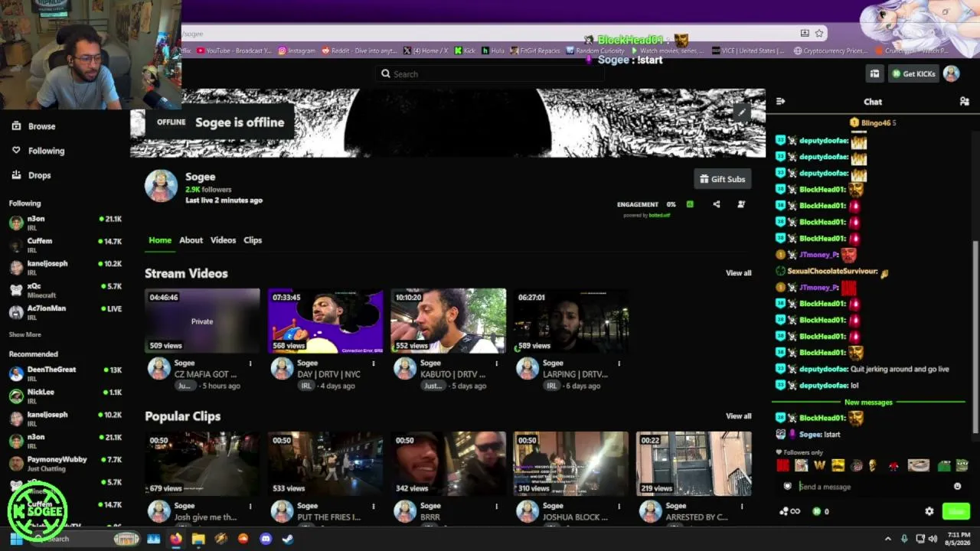980x551 pixels.
Task: Open options for KABUTO | DRTV video
Action: coord(496,364)
